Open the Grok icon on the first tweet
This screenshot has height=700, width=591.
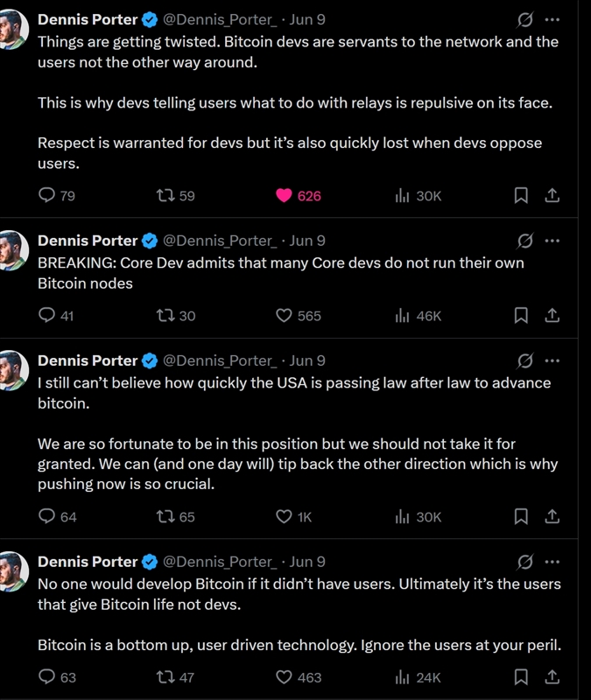click(525, 19)
